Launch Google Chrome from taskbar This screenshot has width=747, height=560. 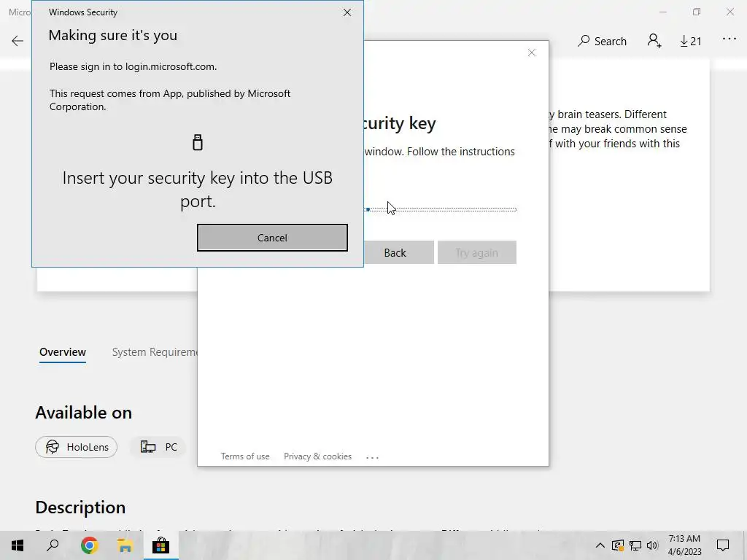89,545
